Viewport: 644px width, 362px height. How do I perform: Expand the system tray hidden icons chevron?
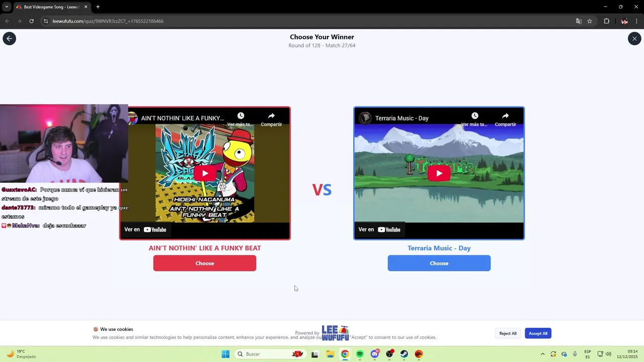click(x=542, y=354)
